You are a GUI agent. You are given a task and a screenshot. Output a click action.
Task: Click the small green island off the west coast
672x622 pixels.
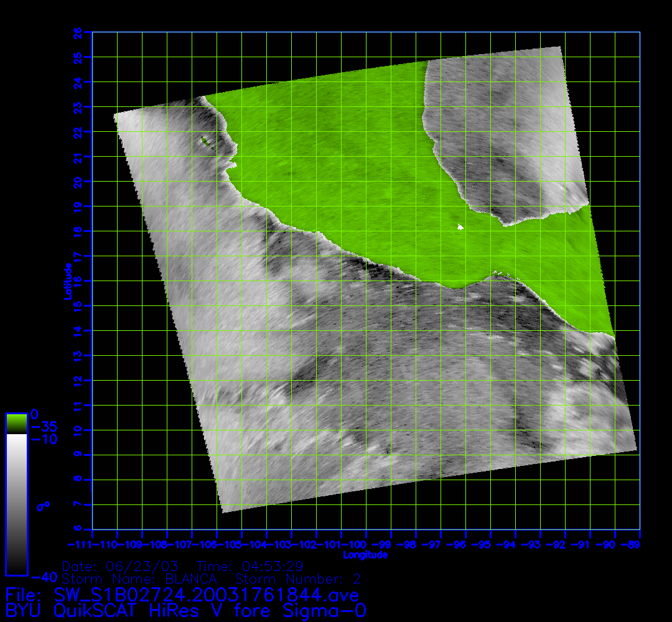[204, 141]
